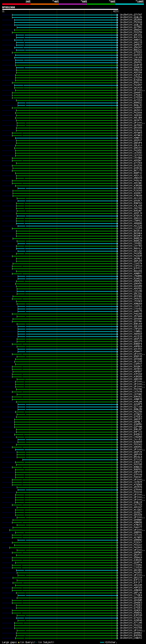
Task: Select the query name BP091960
Action: point(8,7)
